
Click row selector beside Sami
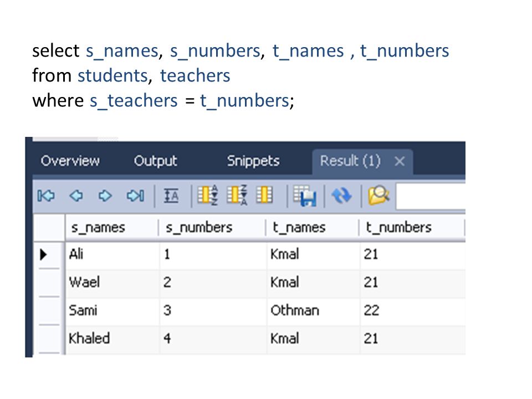point(49,311)
